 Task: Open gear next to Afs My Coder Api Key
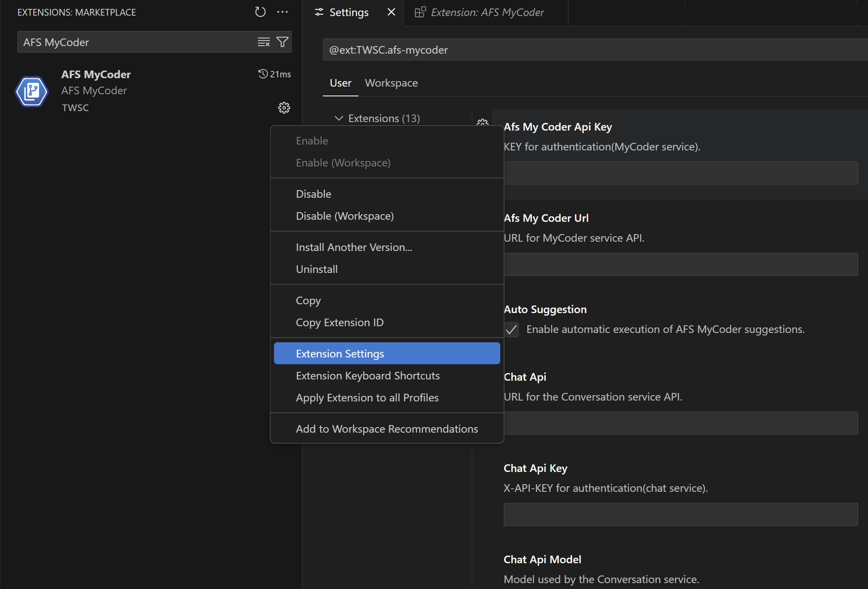coord(483,123)
